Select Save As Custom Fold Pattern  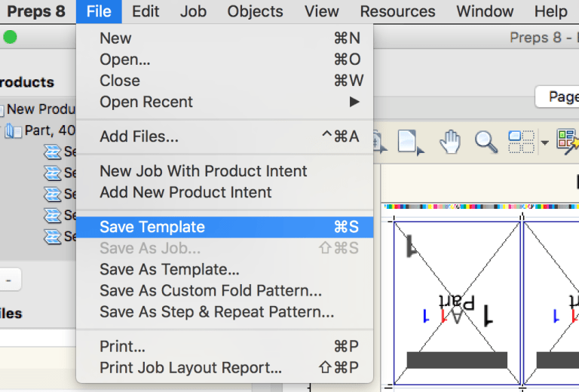tap(210, 290)
